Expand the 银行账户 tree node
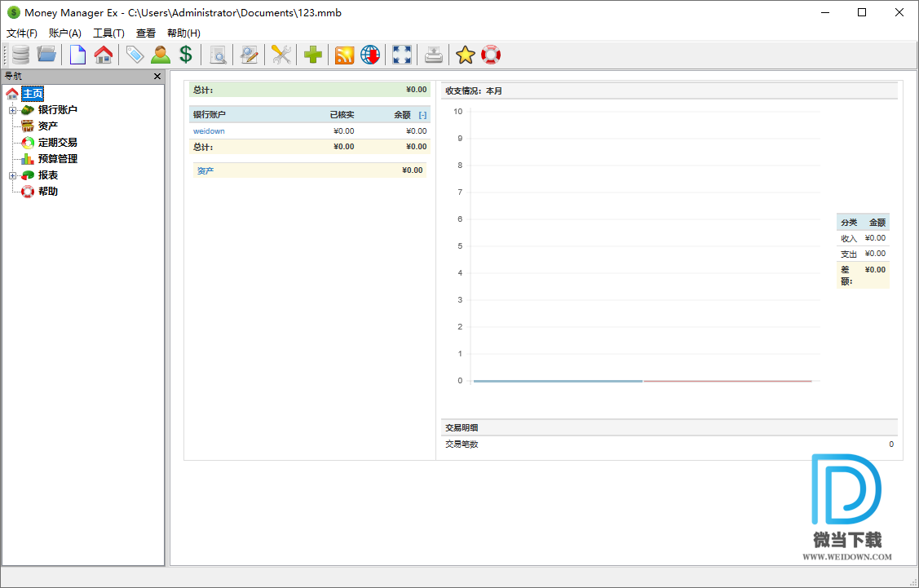The height and width of the screenshot is (588, 919). pyautogui.click(x=12, y=110)
